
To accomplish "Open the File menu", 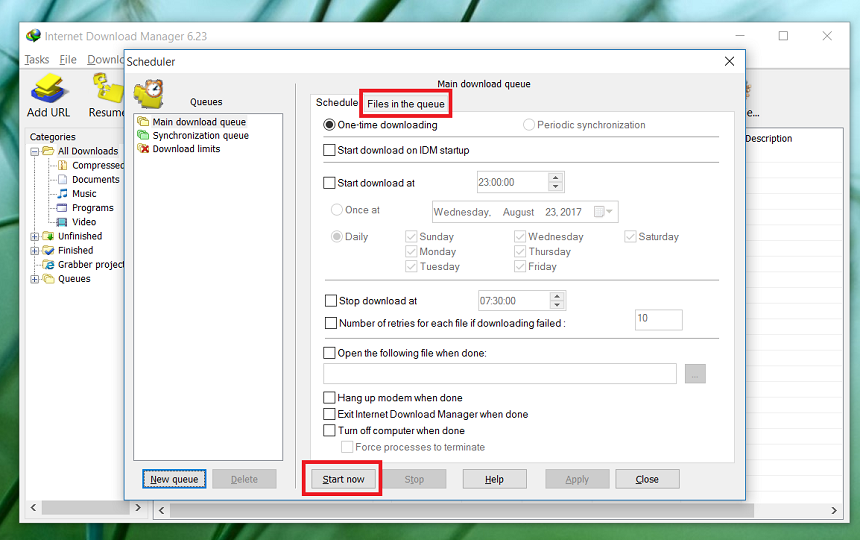I will (x=68, y=59).
